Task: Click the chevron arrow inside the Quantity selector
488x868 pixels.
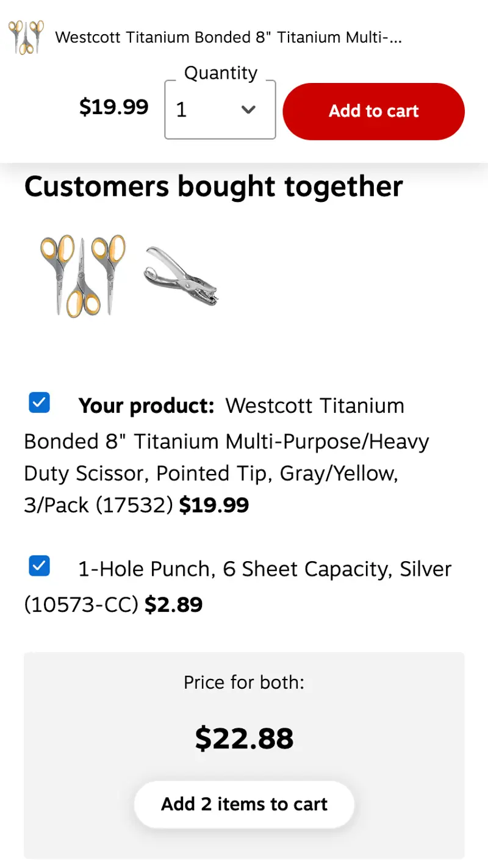Action: 248,110
